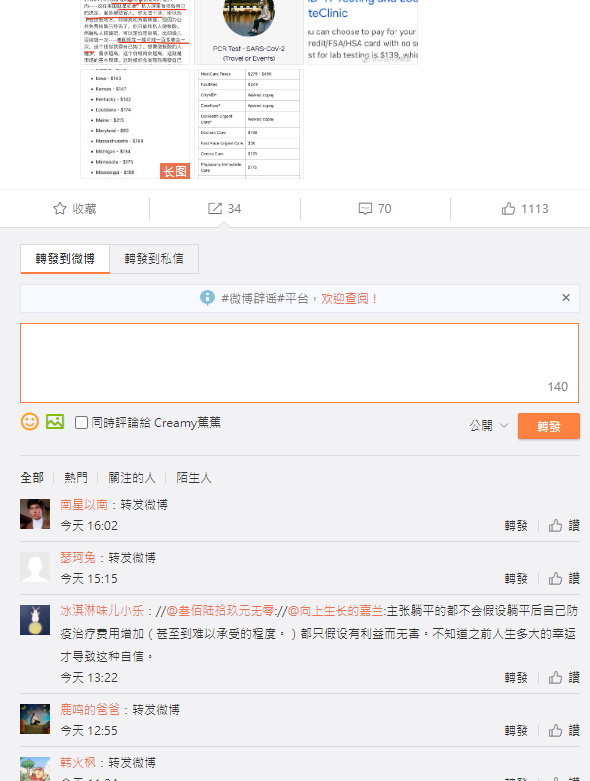590x781 pixels.
Task: Open the 欢迎查阅 link
Action: [x=349, y=298]
